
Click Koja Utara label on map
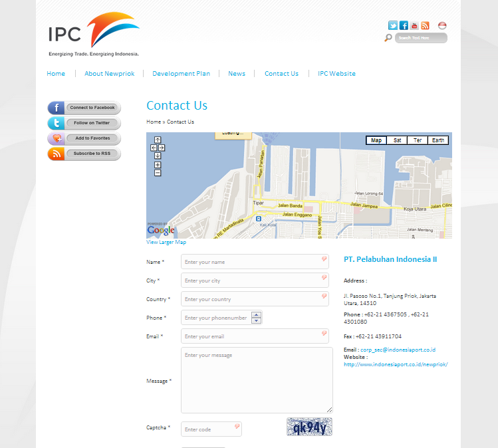(x=415, y=209)
